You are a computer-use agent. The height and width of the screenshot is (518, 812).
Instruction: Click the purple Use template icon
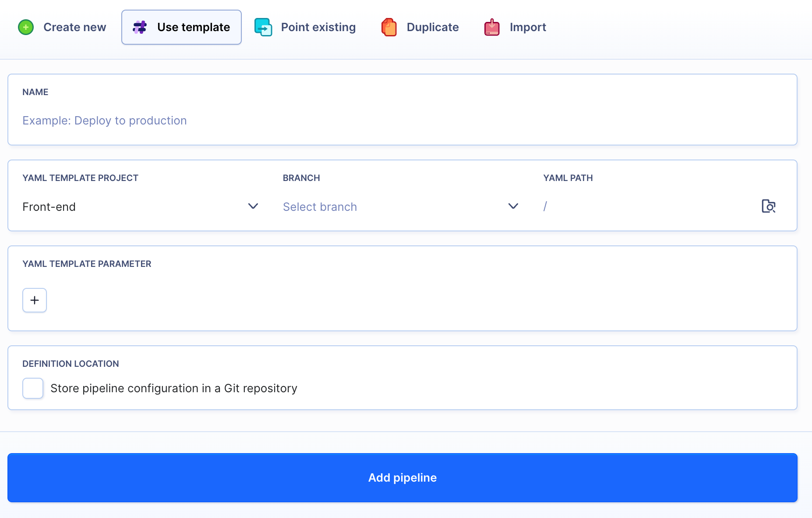pyautogui.click(x=140, y=27)
